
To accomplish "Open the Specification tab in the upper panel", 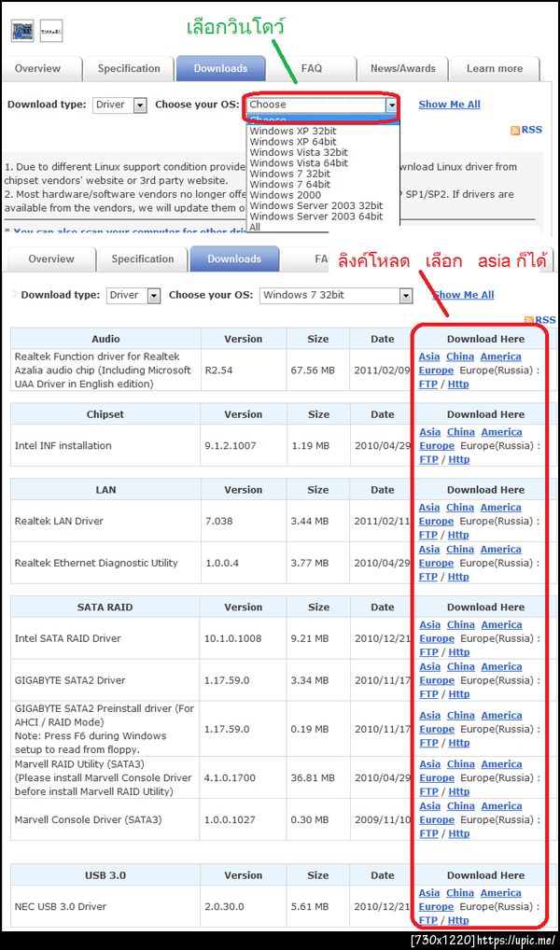I will (x=129, y=68).
